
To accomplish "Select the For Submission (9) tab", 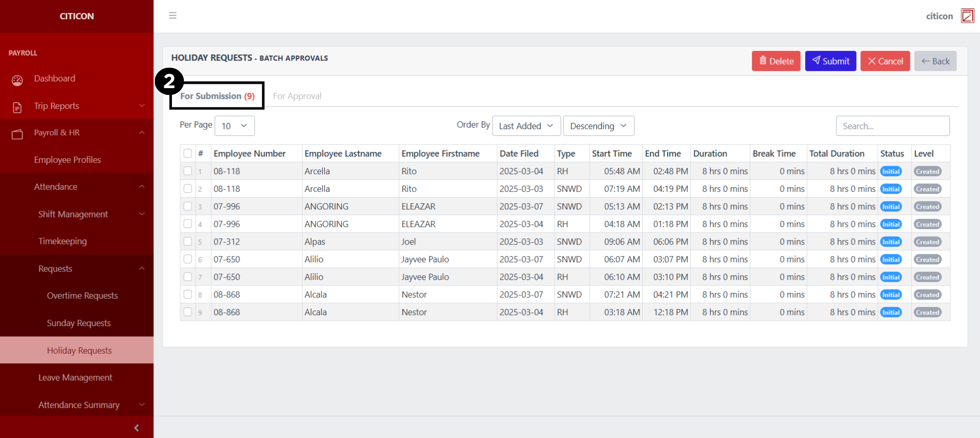I will pos(217,96).
